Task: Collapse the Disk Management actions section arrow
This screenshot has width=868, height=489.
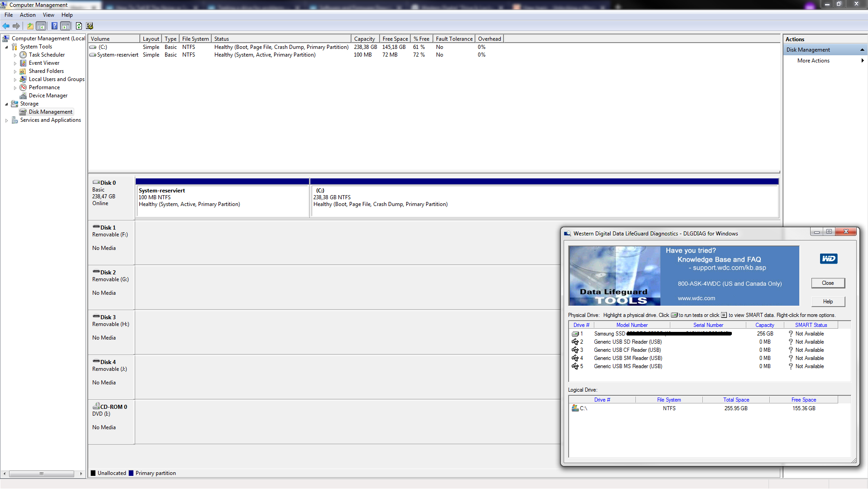Action: pyautogui.click(x=862, y=50)
